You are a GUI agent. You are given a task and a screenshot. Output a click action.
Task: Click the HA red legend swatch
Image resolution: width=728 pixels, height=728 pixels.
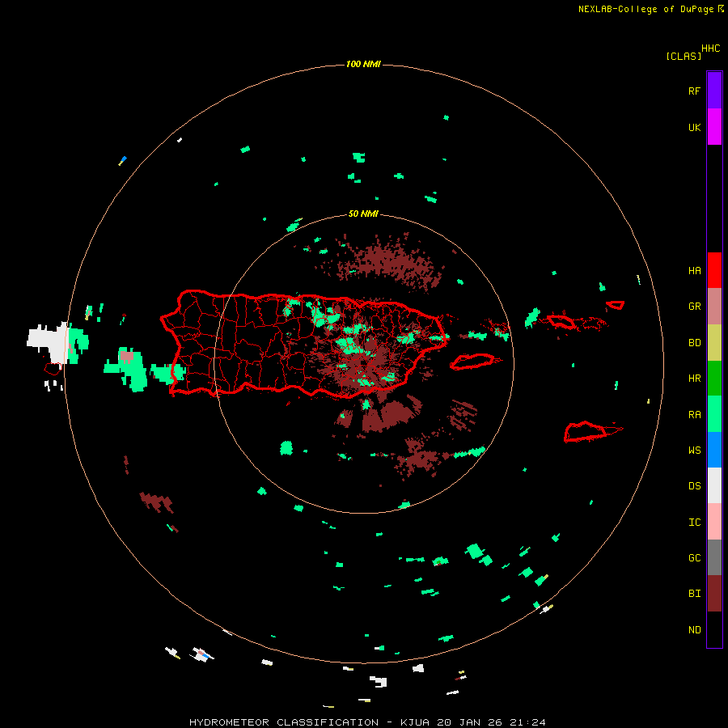(714, 270)
